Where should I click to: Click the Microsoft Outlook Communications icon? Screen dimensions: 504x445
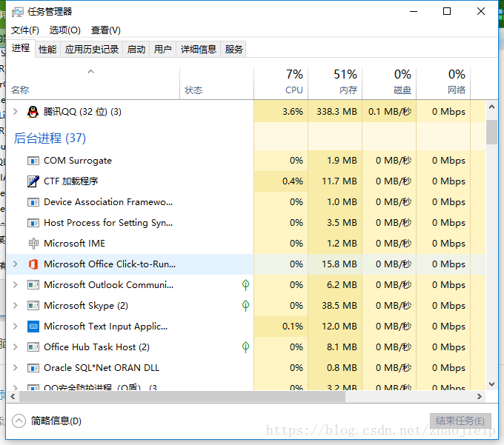(x=33, y=285)
